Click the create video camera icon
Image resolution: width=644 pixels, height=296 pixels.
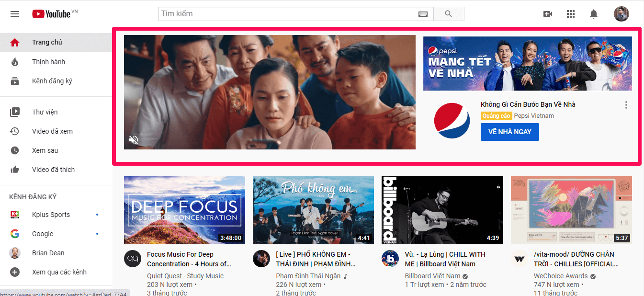pyautogui.click(x=548, y=14)
